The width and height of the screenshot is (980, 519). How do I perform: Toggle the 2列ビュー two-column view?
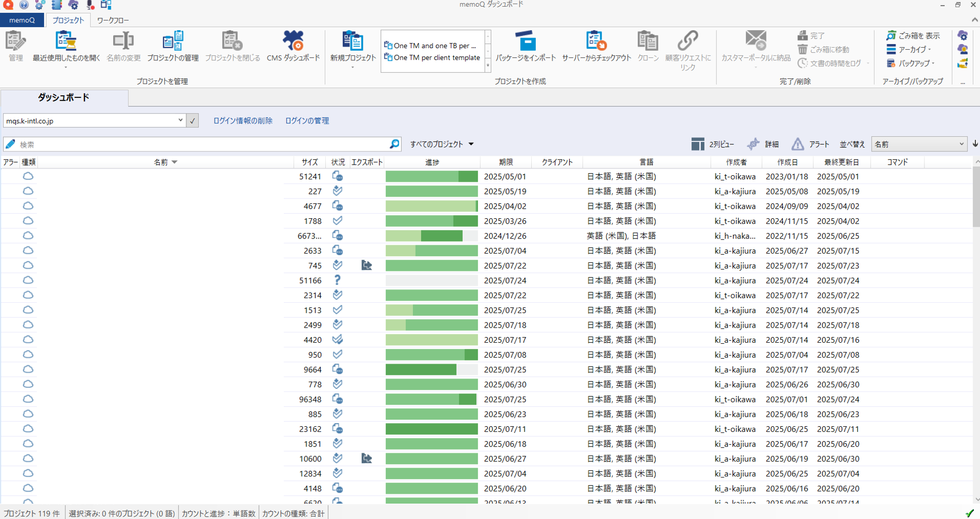713,144
